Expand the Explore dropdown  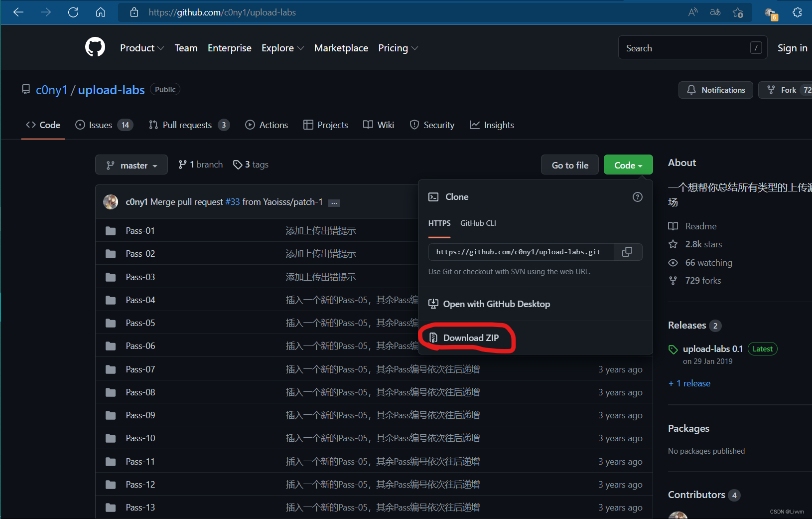point(282,48)
